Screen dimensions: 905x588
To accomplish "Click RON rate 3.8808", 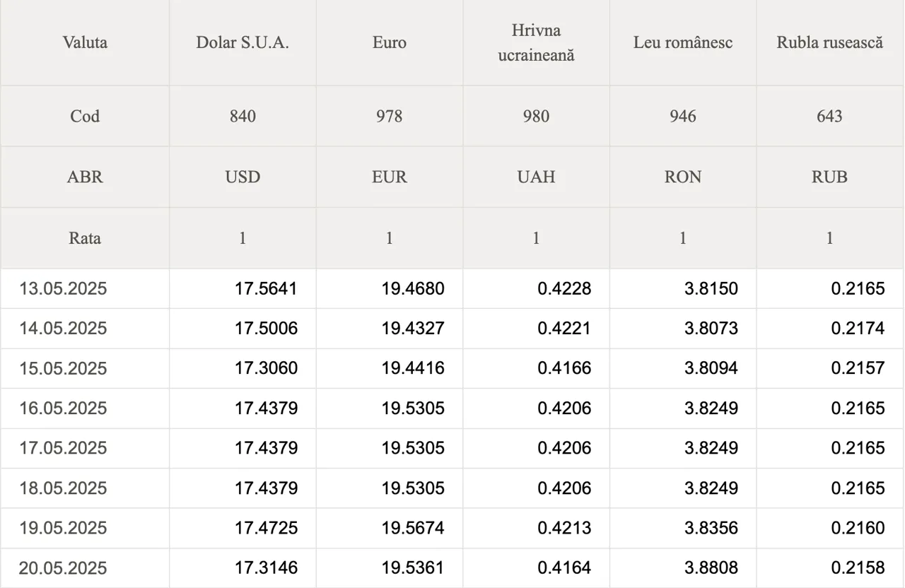I will tap(711, 568).
